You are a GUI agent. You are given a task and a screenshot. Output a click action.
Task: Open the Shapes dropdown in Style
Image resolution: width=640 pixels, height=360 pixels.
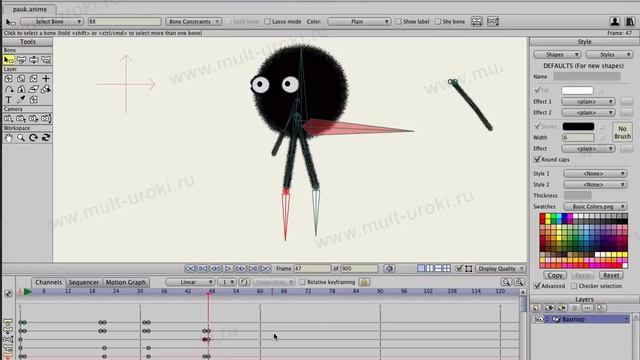tap(557, 54)
